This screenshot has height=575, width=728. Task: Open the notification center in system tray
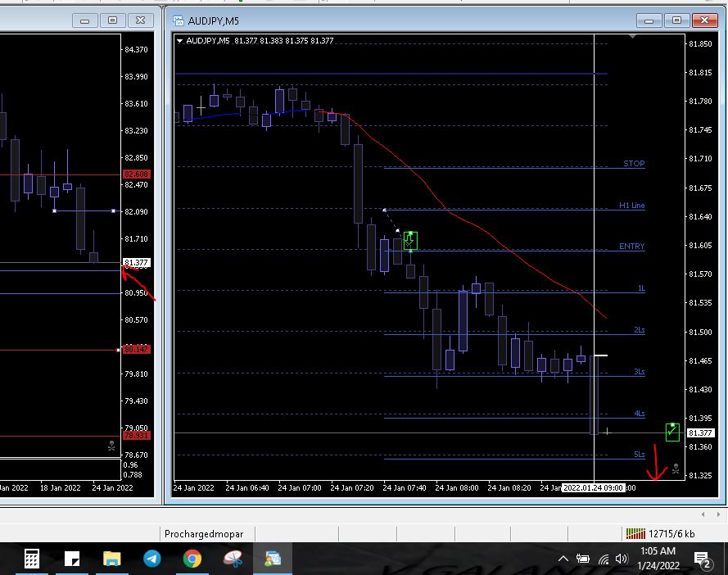[x=702, y=559]
